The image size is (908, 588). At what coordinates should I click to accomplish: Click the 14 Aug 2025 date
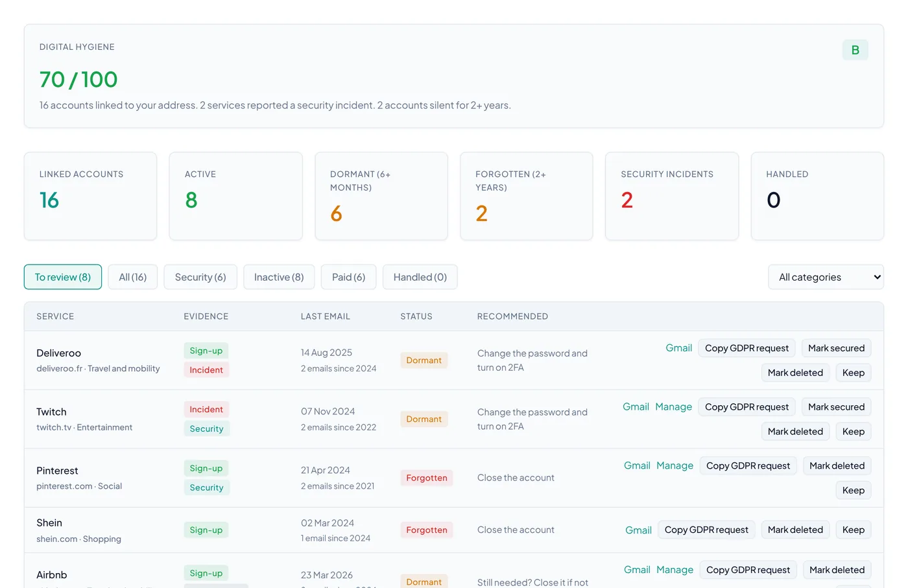click(x=326, y=353)
